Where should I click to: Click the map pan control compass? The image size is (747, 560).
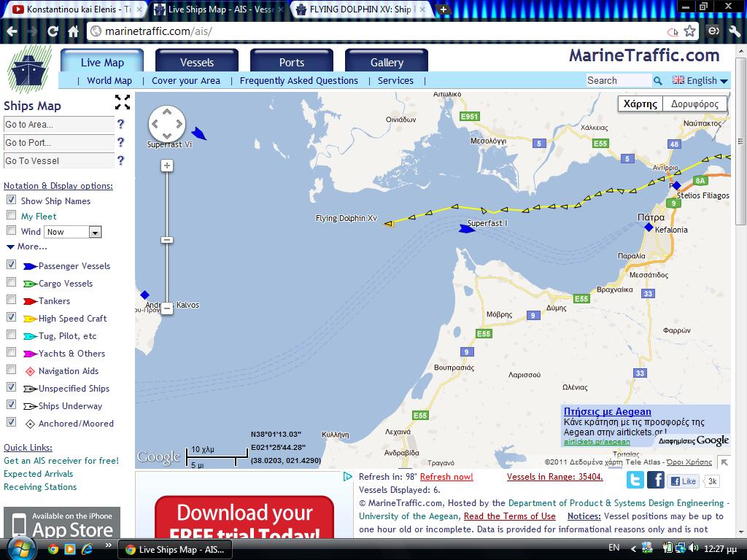[167, 123]
